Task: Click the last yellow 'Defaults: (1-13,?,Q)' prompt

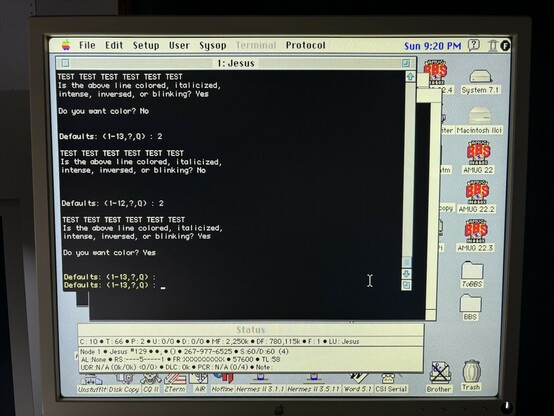Action: pyautogui.click(x=110, y=285)
